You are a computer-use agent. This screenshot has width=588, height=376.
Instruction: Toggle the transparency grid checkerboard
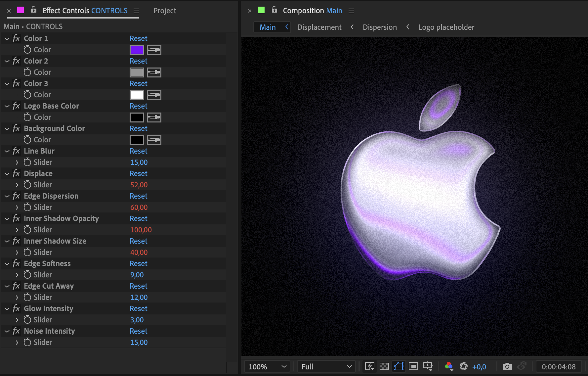(x=384, y=366)
